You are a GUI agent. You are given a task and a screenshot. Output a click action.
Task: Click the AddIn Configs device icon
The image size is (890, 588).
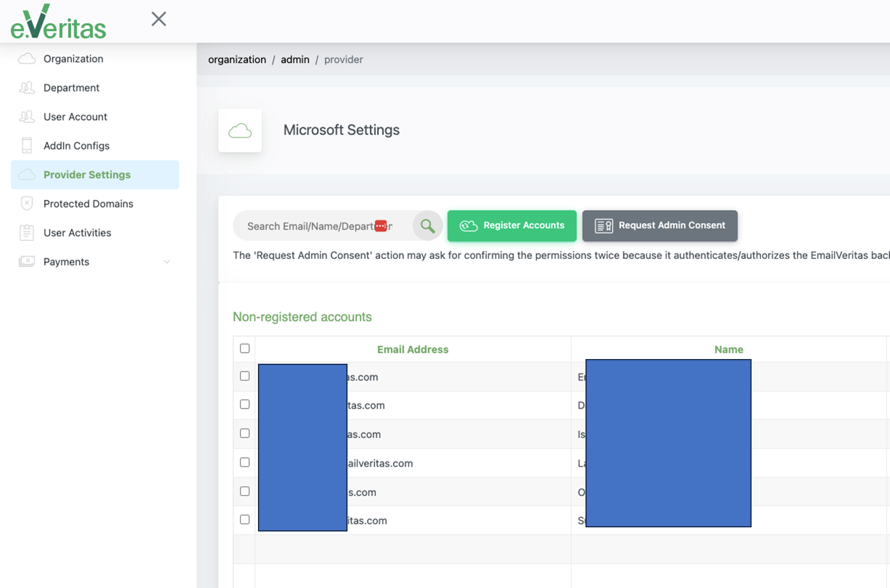(x=27, y=145)
